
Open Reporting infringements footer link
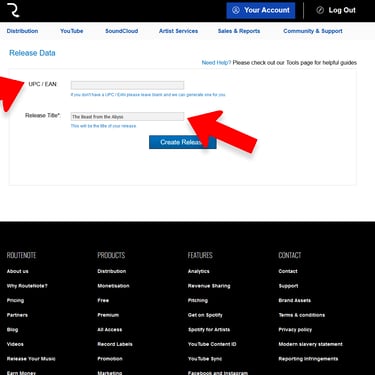point(308,359)
